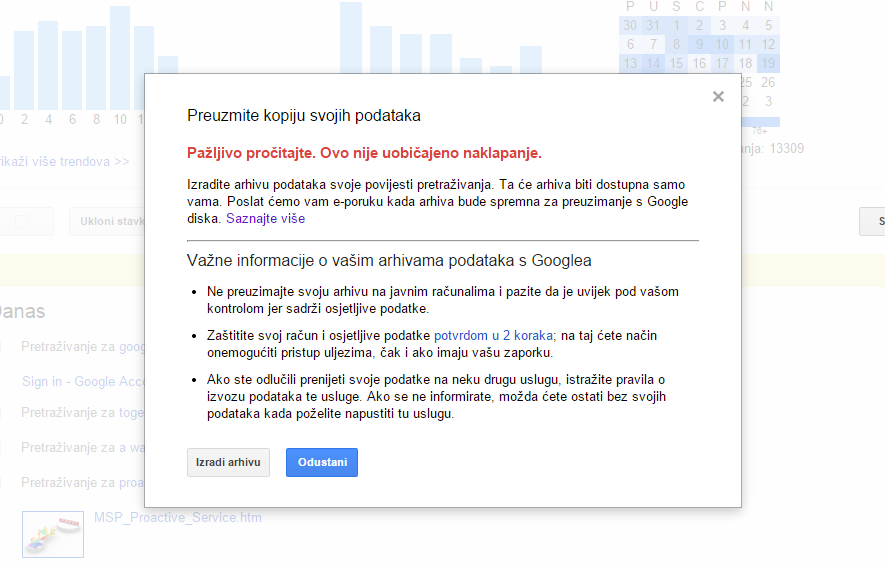Select day 12 in the background calendar
Screen dimensions: 885x566
point(768,44)
